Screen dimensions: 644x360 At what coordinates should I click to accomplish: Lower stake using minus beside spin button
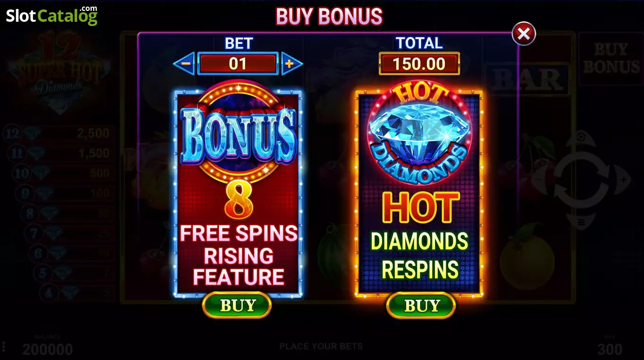click(x=538, y=180)
